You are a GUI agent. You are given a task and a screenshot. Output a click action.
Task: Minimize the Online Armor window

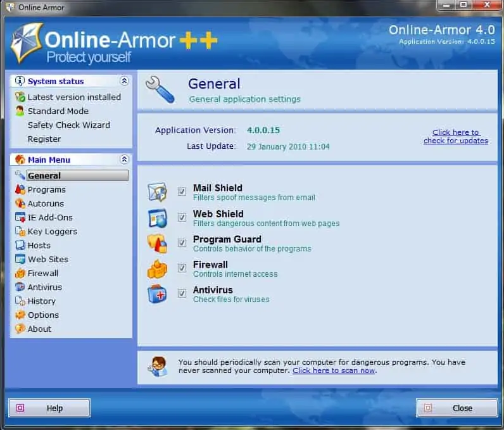(x=446, y=5)
